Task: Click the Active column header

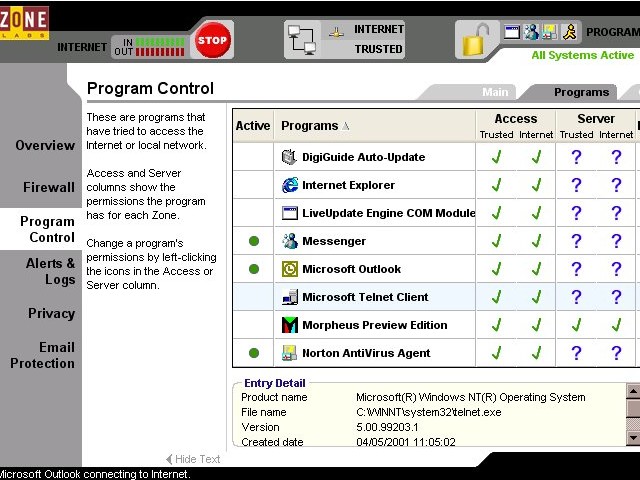Action: click(x=253, y=126)
